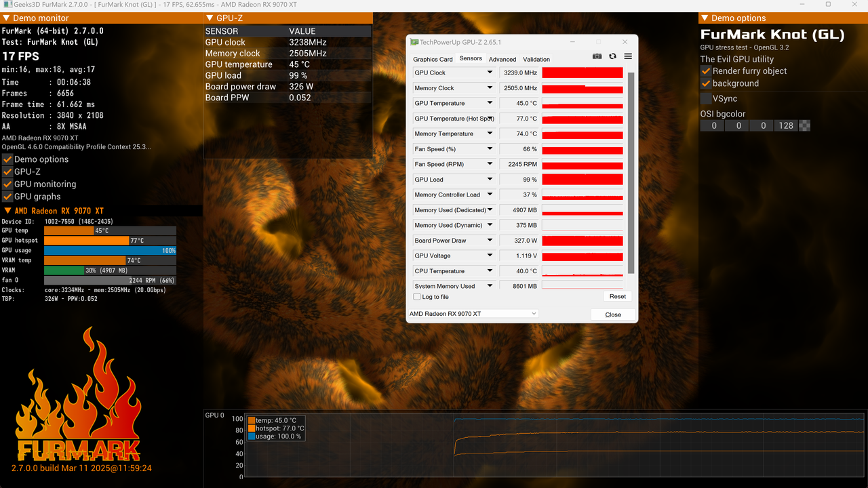Open the GPU Voltage sensor dropdown

[x=490, y=256]
